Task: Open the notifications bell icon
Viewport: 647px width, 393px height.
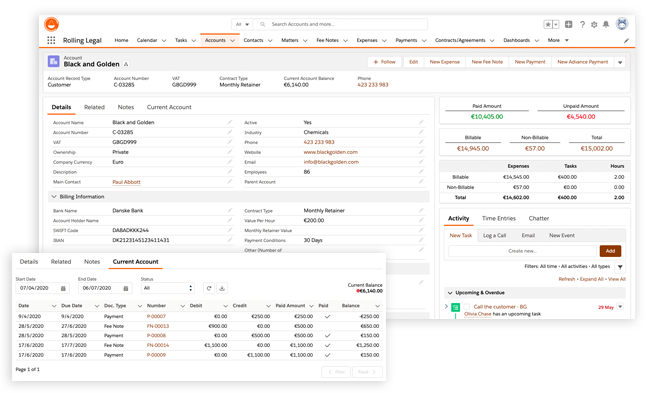Action: [x=606, y=24]
